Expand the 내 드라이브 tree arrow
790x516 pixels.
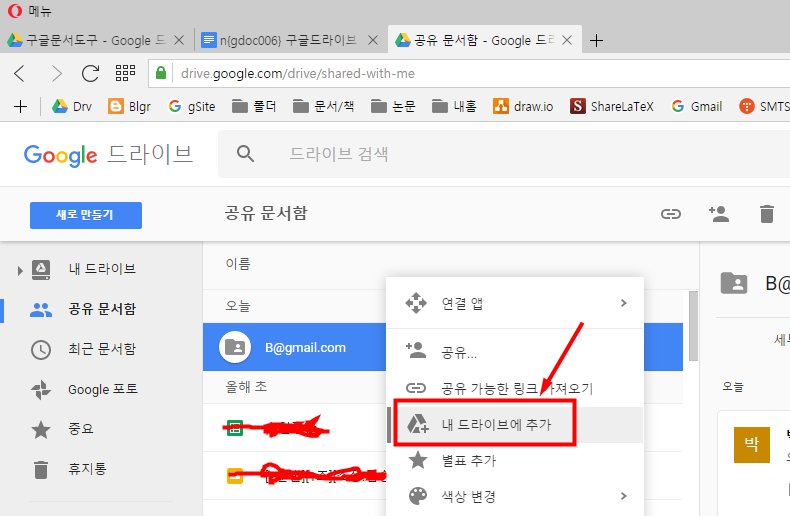pyautogui.click(x=20, y=271)
